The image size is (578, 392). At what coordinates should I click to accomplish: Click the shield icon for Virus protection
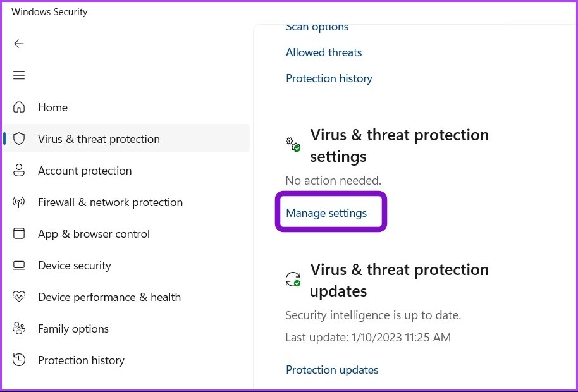(x=19, y=139)
